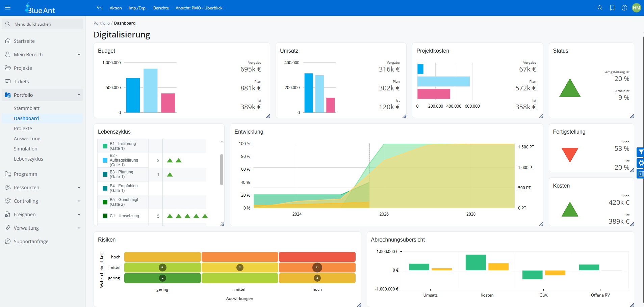Expand the Controlling menu chevron

click(x=79, y=201)
